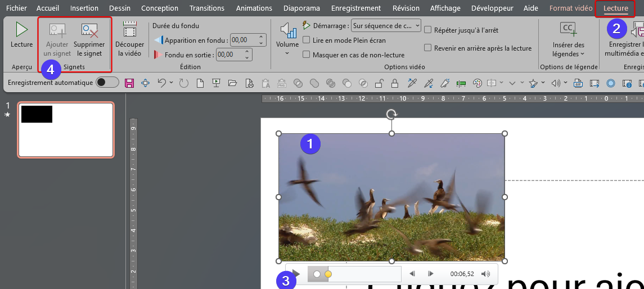Expand the speaker volume dropdown in toolbar
Image resolution: width=644 pixels, height=289 pixels.
(566, 83)
